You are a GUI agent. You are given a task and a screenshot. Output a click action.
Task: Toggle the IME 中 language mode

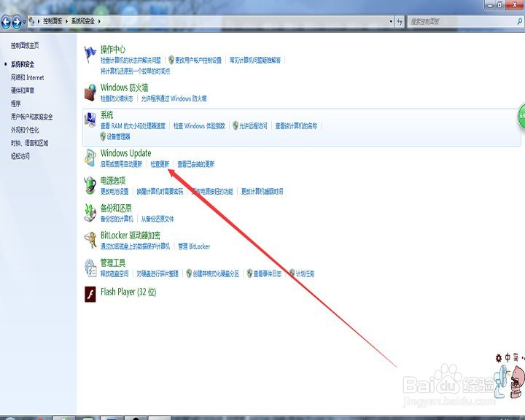tap(507, 358)
